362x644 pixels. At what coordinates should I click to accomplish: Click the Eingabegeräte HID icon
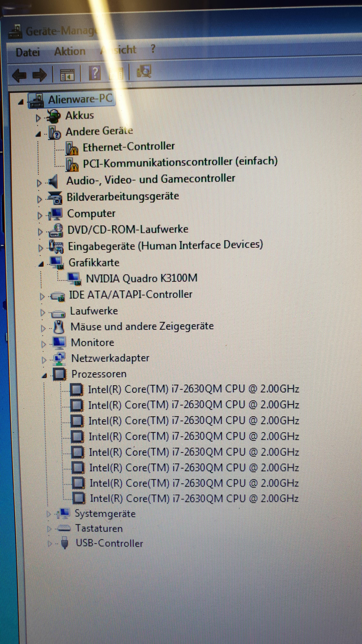click(56, 247)
